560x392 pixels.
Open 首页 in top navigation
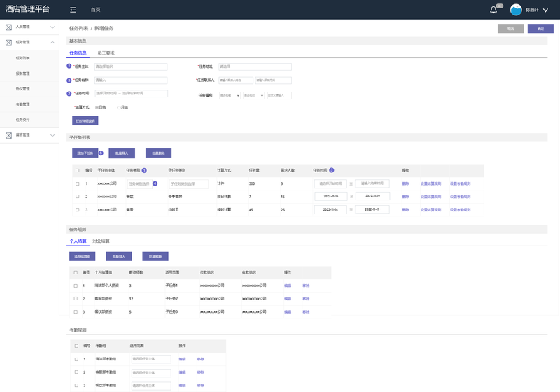click(x=95, y=10)
